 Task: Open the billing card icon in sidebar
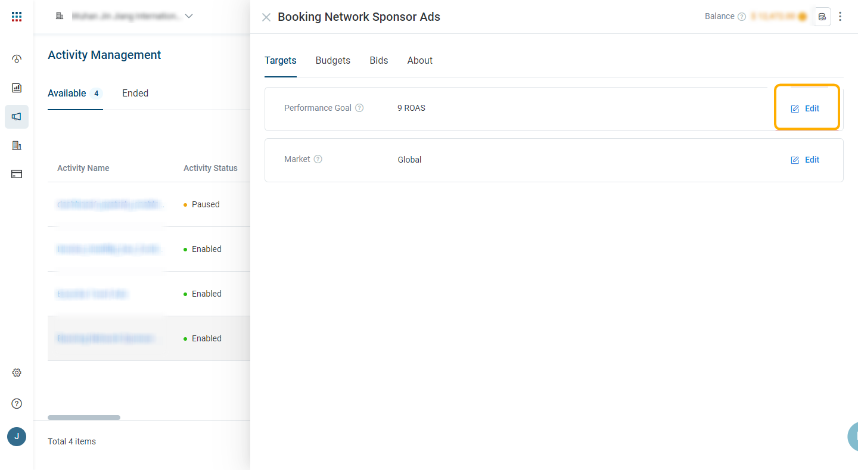coord(16,174)
